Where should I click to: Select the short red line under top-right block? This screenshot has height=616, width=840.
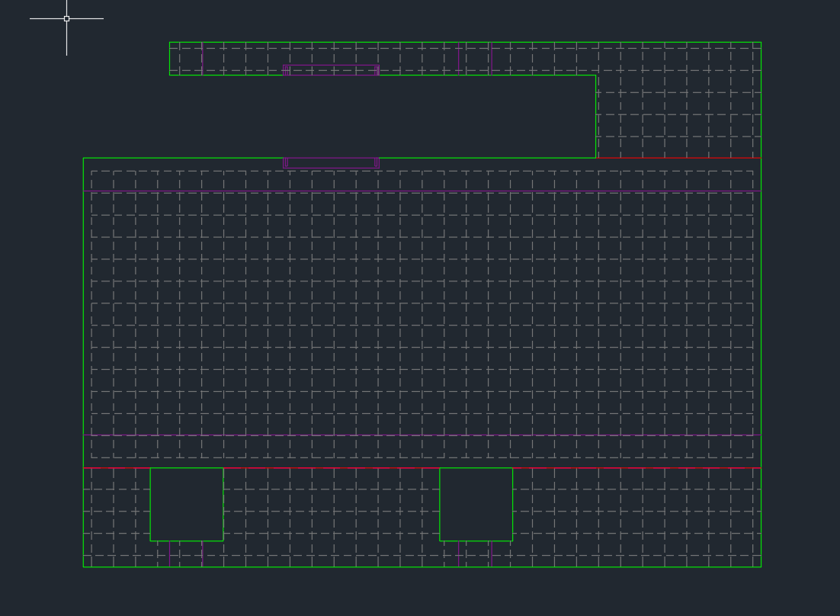pyautogui.click(x=678, y=158)
